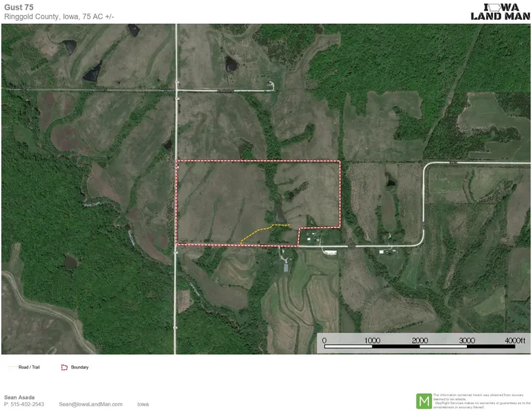Click the 0 mark on scale bar
This screenshot has height=411, width=532.
324,340
